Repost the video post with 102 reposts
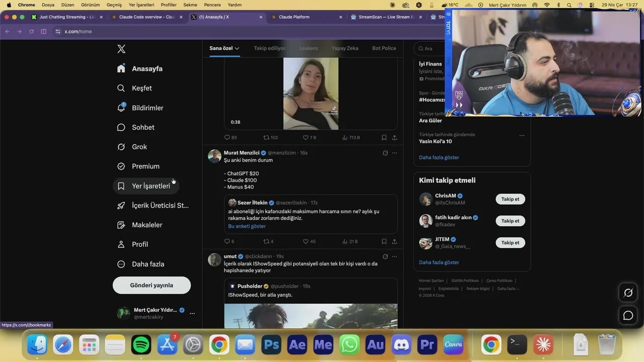Image resolution: width=644 pixels, height=362 pixels. 270,137
